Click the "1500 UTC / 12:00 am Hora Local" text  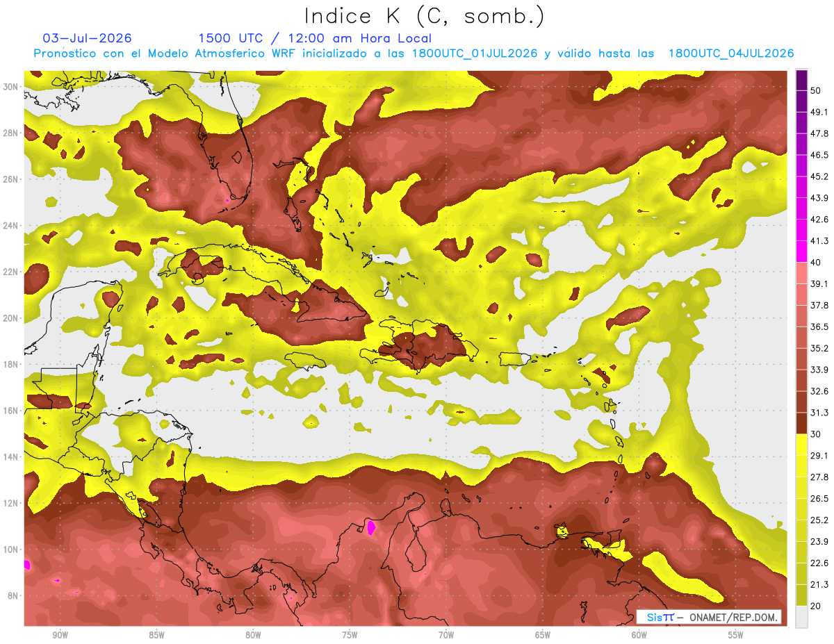[315, 38]
